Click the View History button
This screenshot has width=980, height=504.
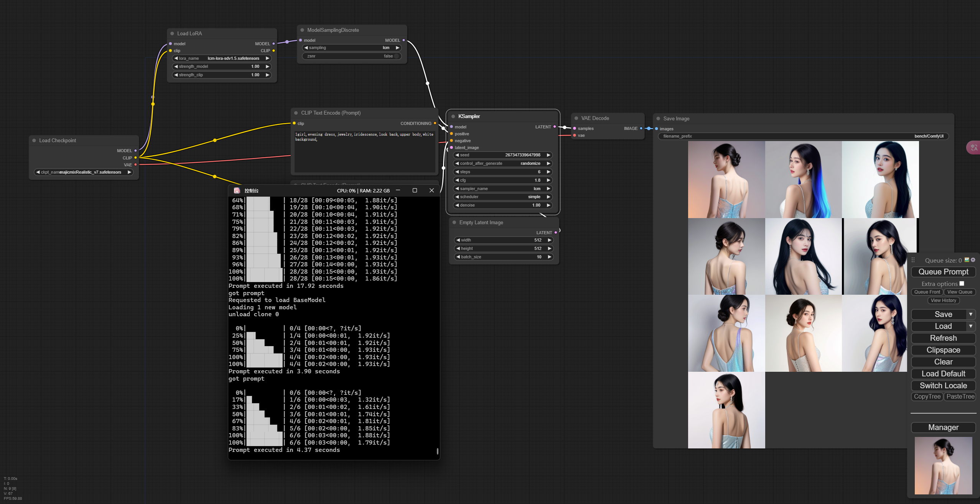(943, 300)
